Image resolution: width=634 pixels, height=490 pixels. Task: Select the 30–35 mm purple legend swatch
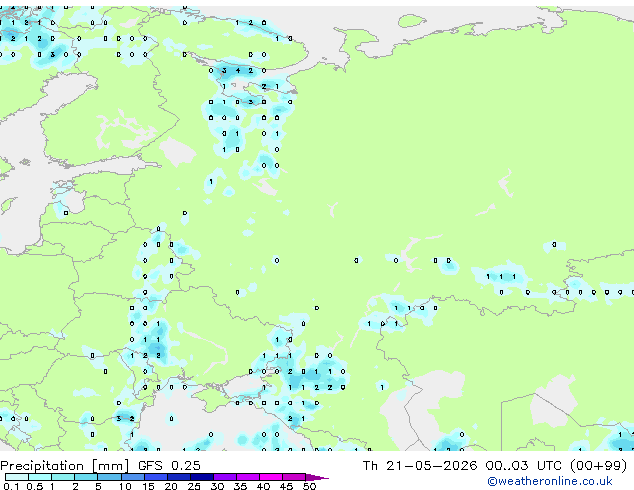click(224, 477)
